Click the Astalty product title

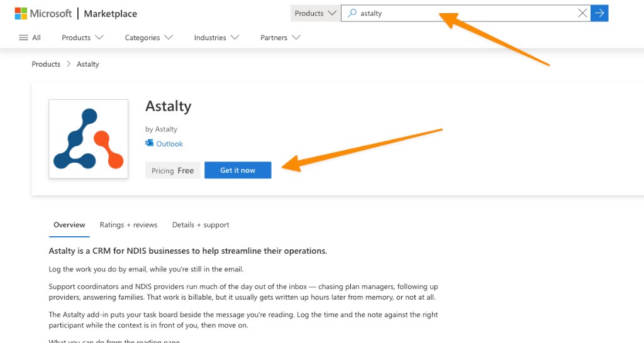coord(169,106)
